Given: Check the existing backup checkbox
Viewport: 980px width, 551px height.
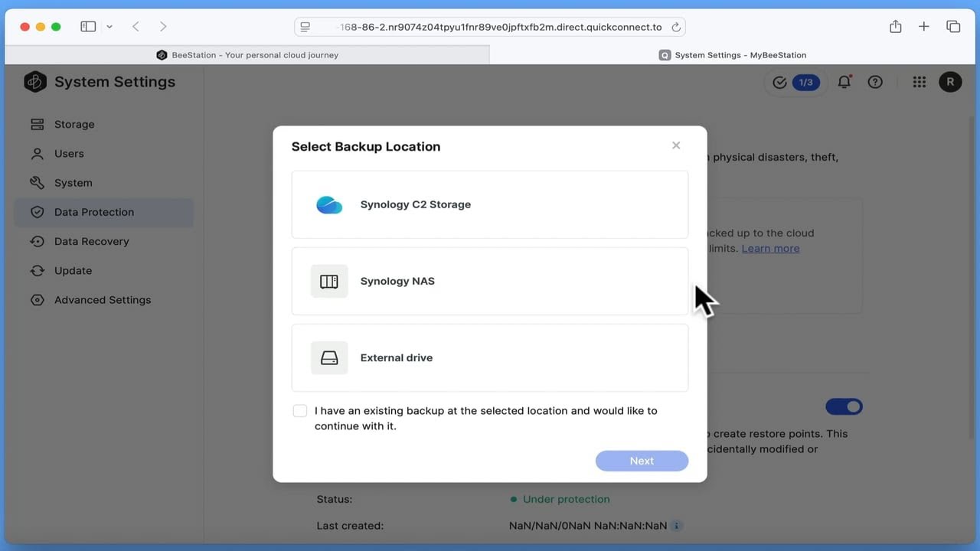Looking at the screenshot, I should click(300, 411).
